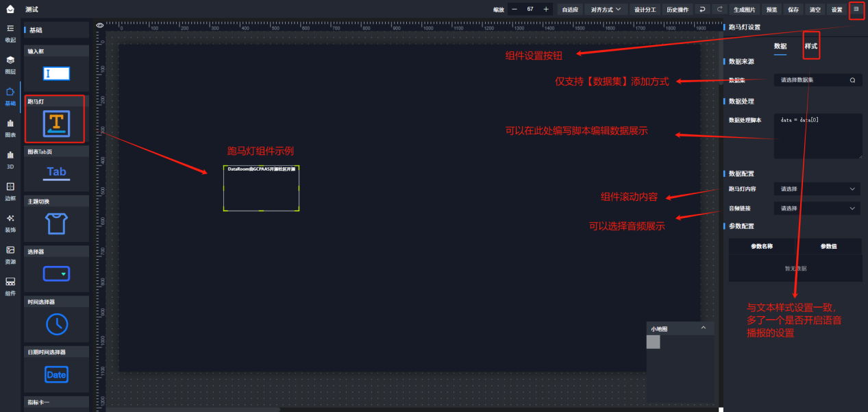
Task: Open the 资源 resources category
Action: (10, 254)
